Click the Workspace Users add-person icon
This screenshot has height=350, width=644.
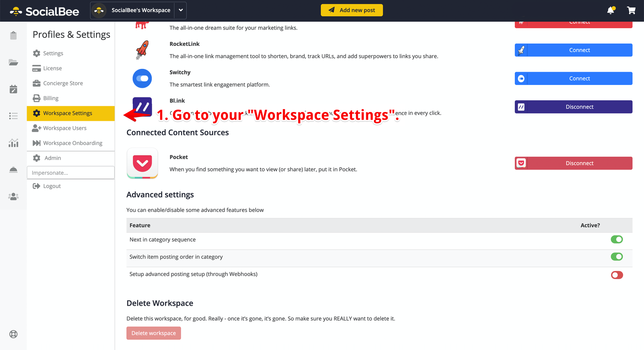(37, 128)
